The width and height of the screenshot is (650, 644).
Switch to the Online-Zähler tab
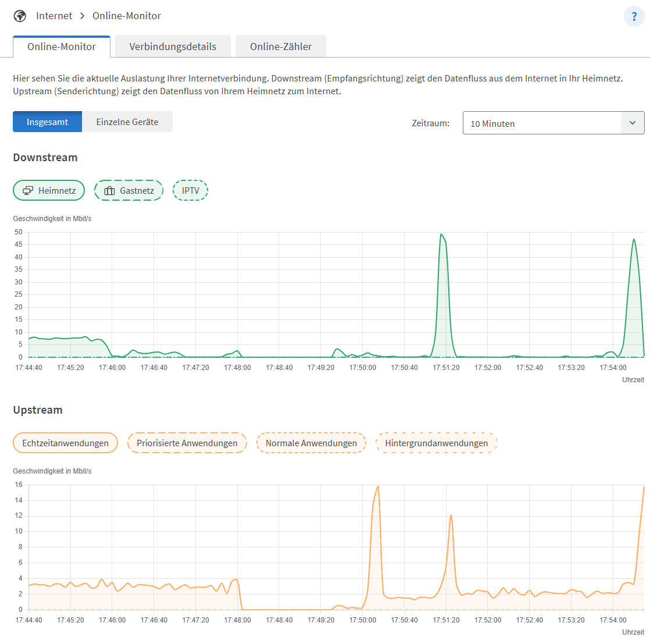[281, 47]
